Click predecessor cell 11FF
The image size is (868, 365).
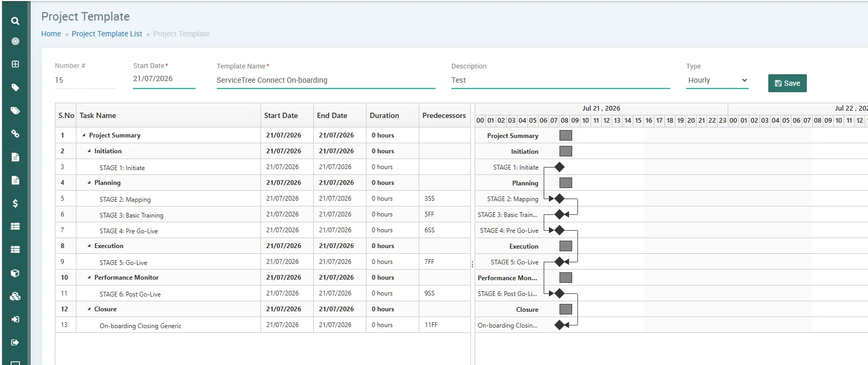(x=445, y=325)
